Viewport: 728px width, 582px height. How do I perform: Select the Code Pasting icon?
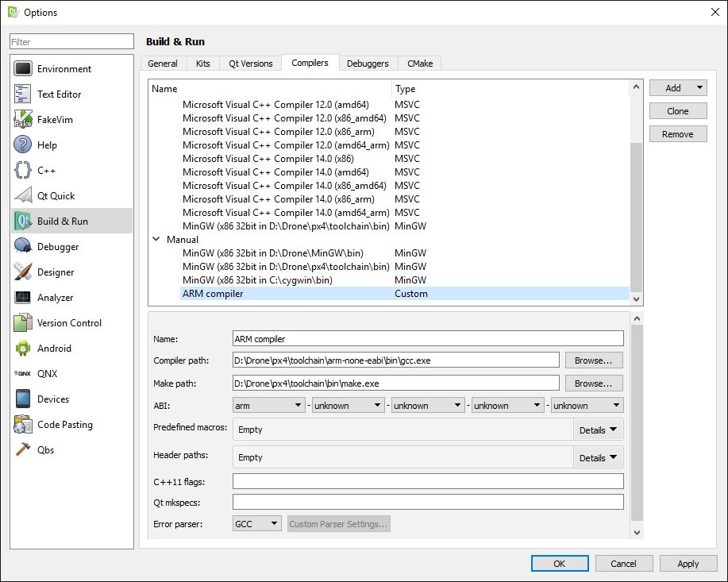click(x=23, y=425)
